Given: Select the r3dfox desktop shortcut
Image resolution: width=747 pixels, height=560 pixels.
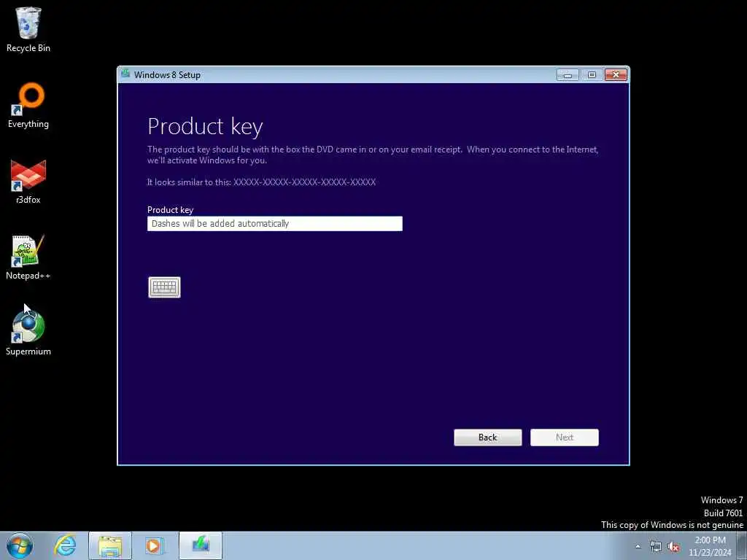Looking at the screenshot, I should click(28, 182).
